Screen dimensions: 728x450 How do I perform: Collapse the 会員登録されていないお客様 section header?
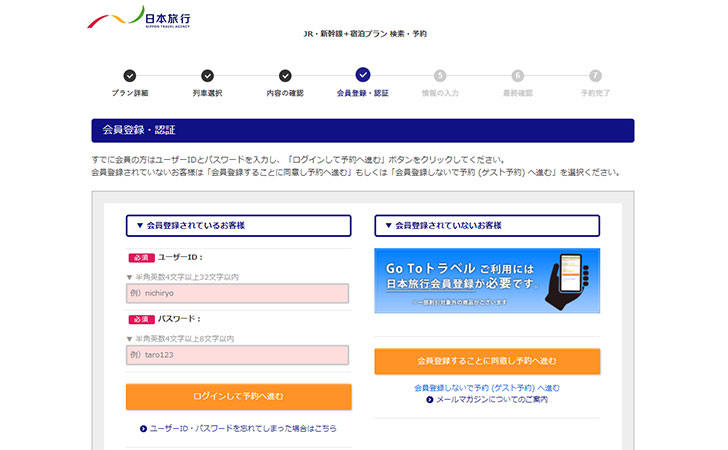(x=487, y=226)
